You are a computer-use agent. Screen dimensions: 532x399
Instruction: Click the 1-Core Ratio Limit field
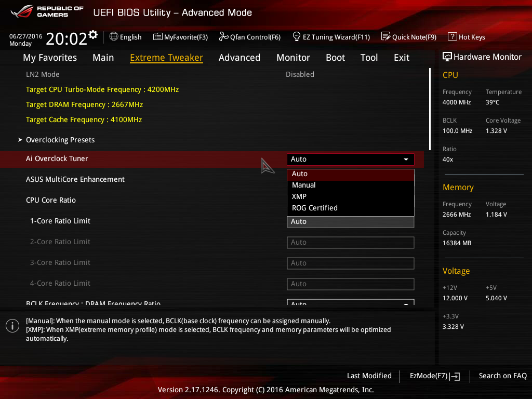click(351, 222)
